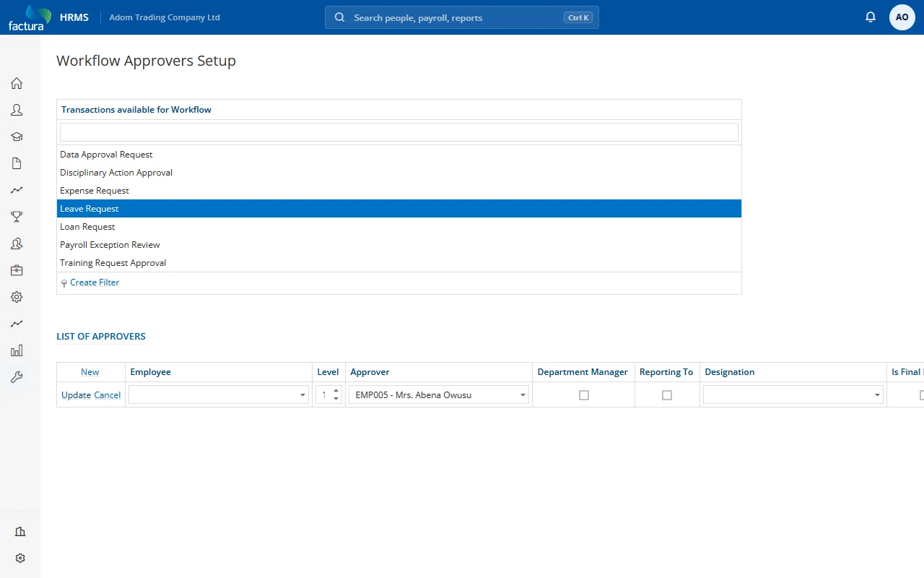924x578 pixels.
Task: Click the Update link
Action: [x=76, y=395]
